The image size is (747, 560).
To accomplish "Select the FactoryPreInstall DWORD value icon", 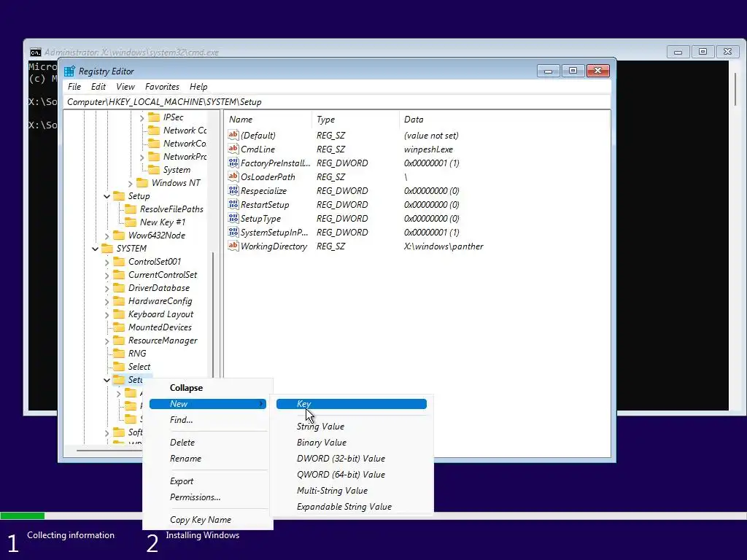I will point(233,163).
